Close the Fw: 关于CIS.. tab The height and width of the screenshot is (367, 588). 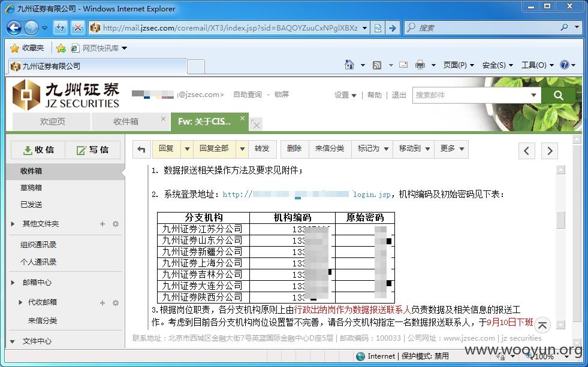(x=242, y=119)
